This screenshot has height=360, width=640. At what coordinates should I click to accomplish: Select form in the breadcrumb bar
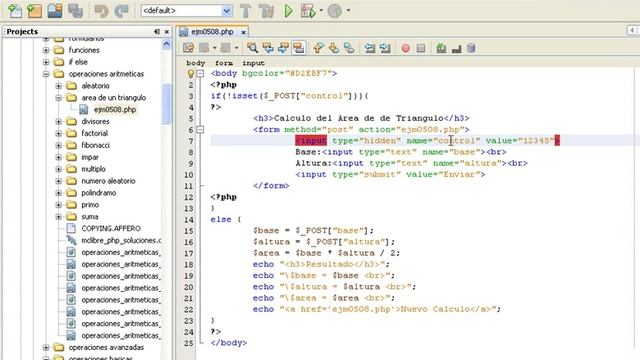point(224,63)
